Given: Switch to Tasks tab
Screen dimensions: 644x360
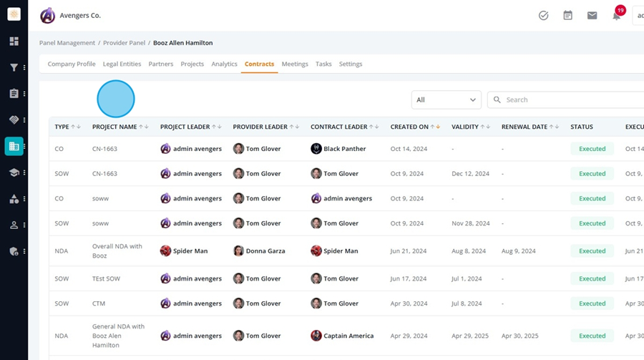Looking at the screenshot, I should (x=323, y=64).
